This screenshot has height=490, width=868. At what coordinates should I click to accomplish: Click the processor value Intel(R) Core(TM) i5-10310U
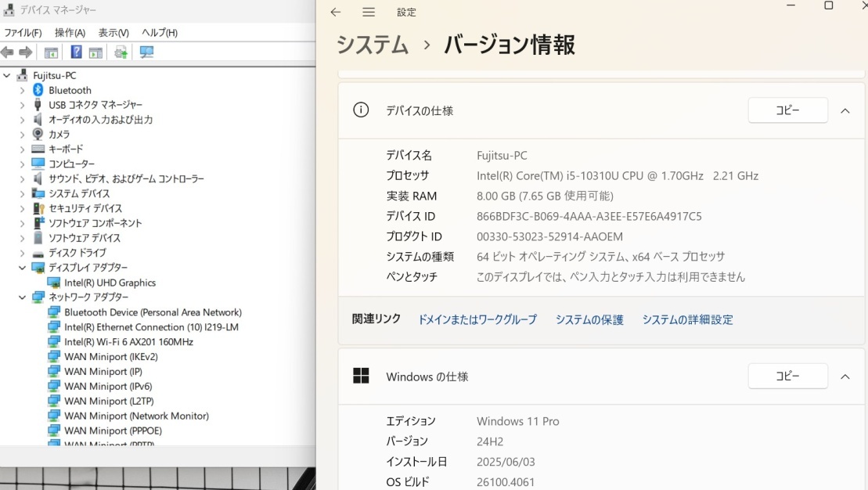pyautogui.click(x=618, y=176)
